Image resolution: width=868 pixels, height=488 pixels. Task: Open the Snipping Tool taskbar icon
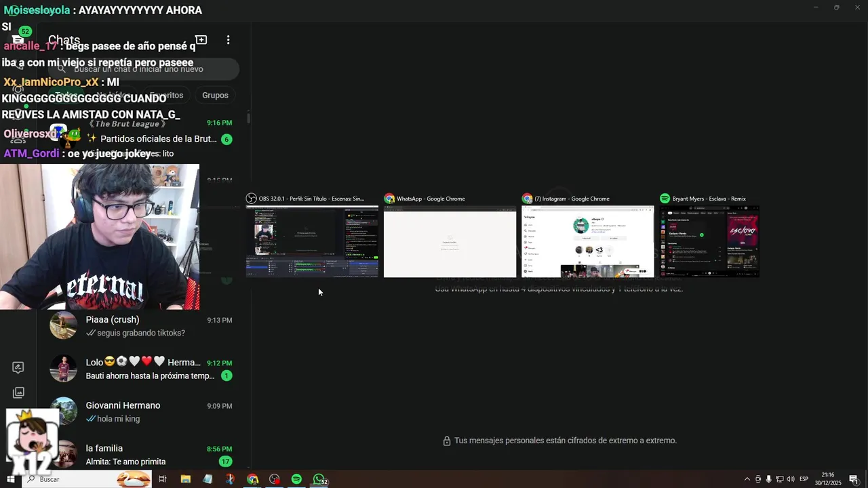pyautogui.click(x=231, y=479)
